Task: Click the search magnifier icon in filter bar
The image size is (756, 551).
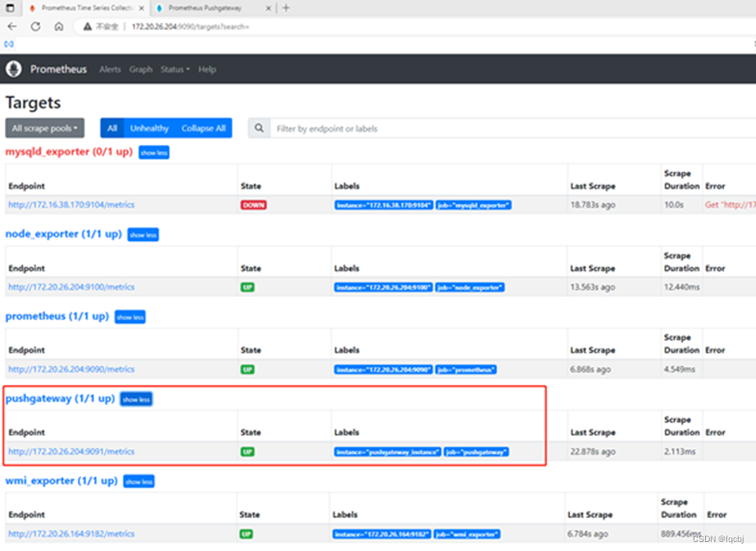Action: coord(258,127)
